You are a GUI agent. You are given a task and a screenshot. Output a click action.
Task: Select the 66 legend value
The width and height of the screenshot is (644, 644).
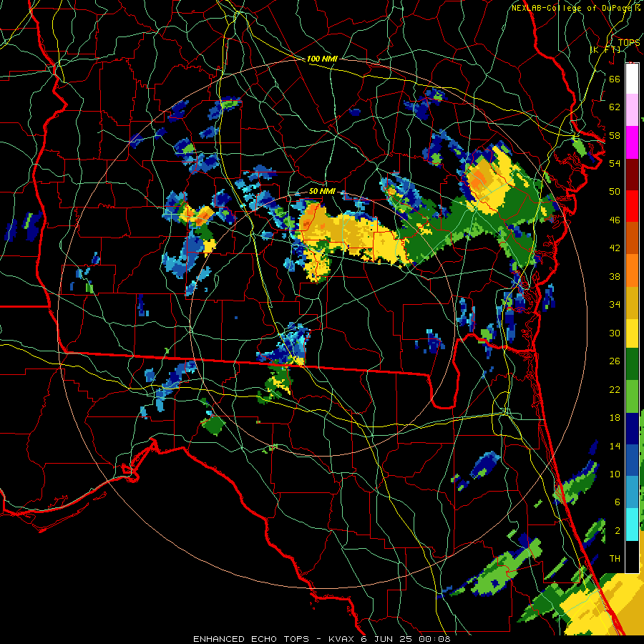pos(615,79)
